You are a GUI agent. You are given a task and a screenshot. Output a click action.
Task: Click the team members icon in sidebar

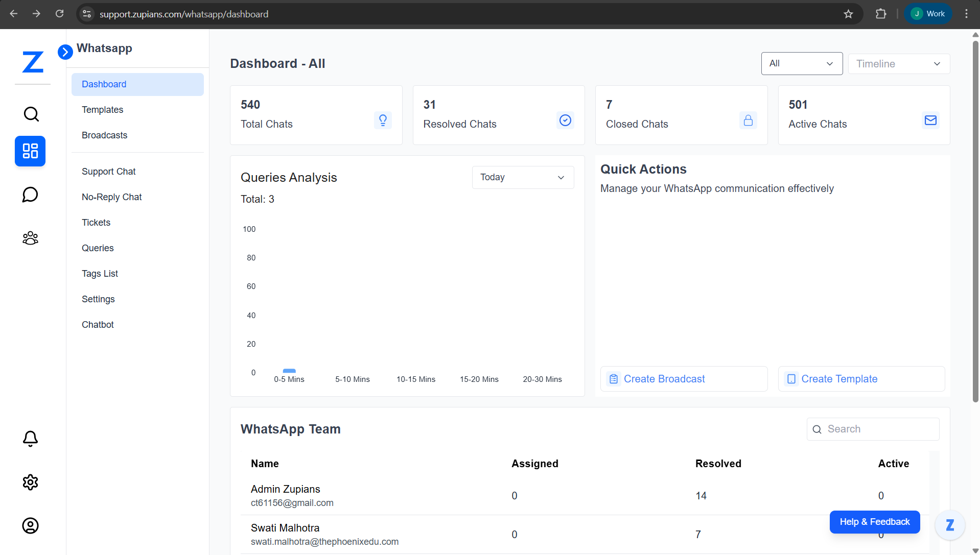(30, 238)
